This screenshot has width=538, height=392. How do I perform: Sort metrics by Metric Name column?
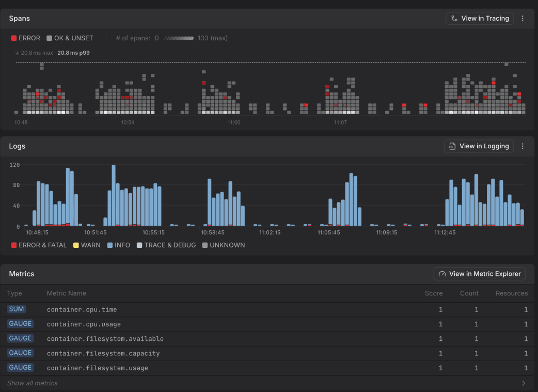67,293
